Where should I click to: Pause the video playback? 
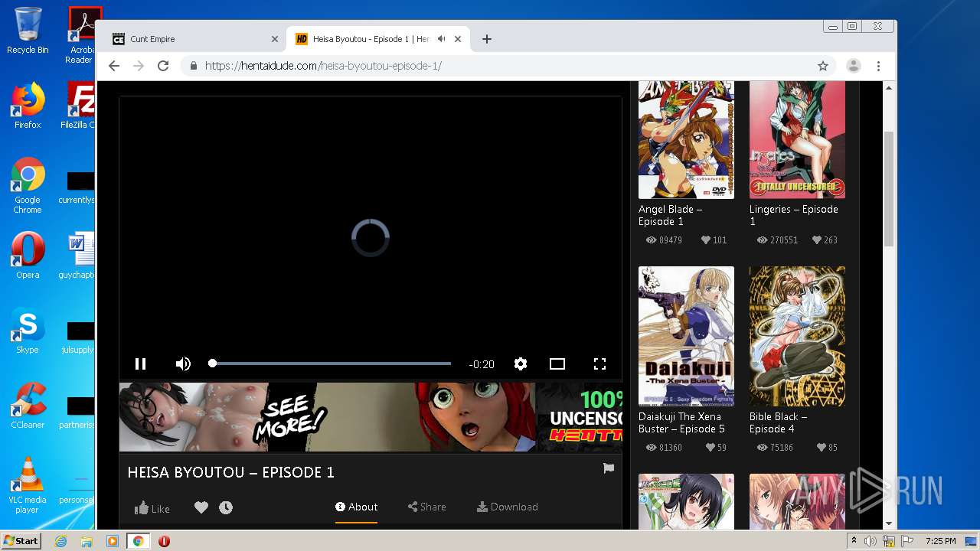(x=141, y=364)
